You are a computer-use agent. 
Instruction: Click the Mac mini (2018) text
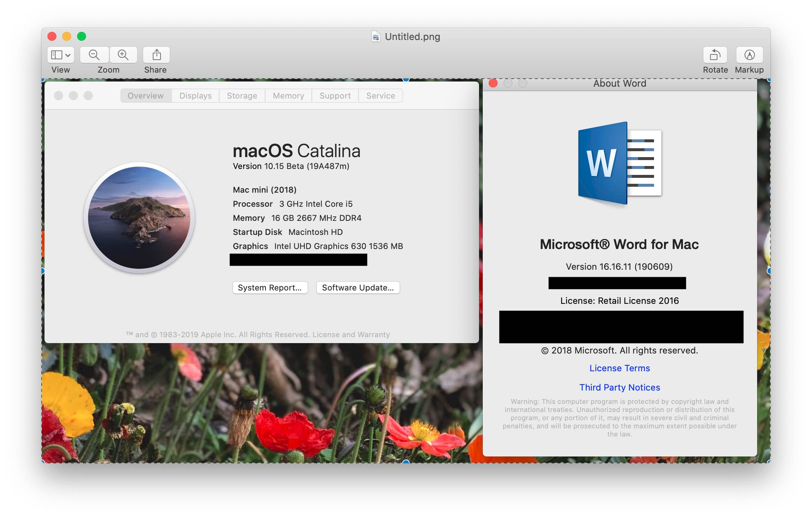tap(265, 190)
